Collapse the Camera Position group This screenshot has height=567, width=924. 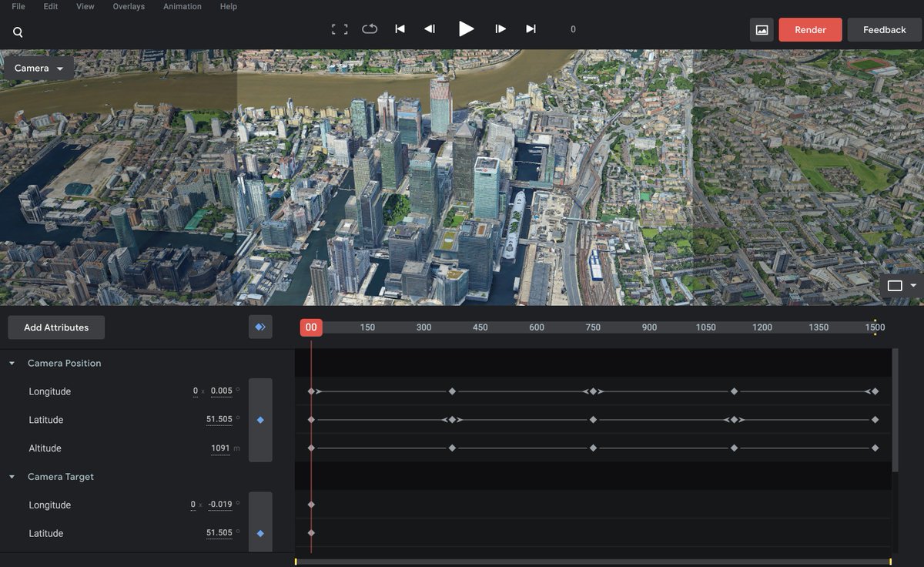point(12,363)
